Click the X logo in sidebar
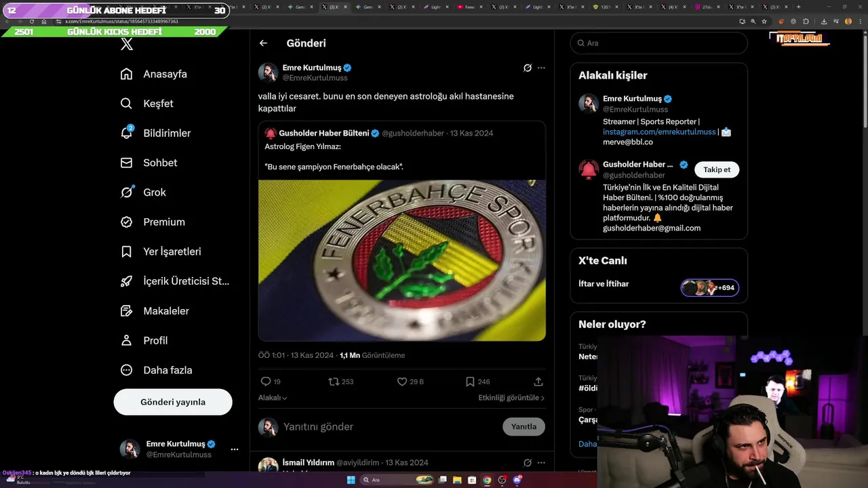The image size is (868, 488). click(x=127, y=45)
